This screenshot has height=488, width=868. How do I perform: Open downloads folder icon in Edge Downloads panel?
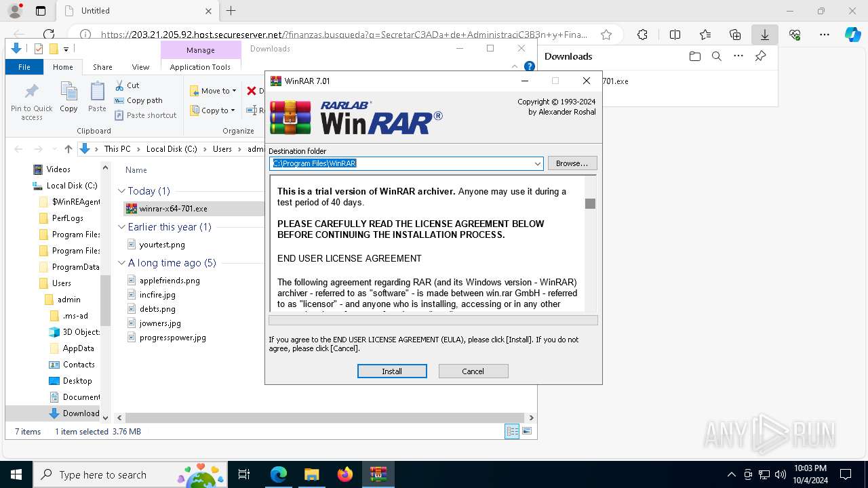click(694, 56)
